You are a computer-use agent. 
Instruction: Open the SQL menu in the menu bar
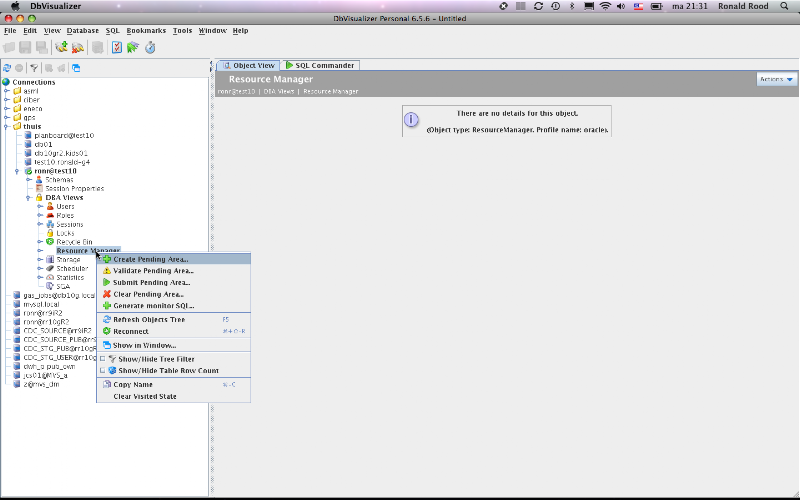coord(112,31)
